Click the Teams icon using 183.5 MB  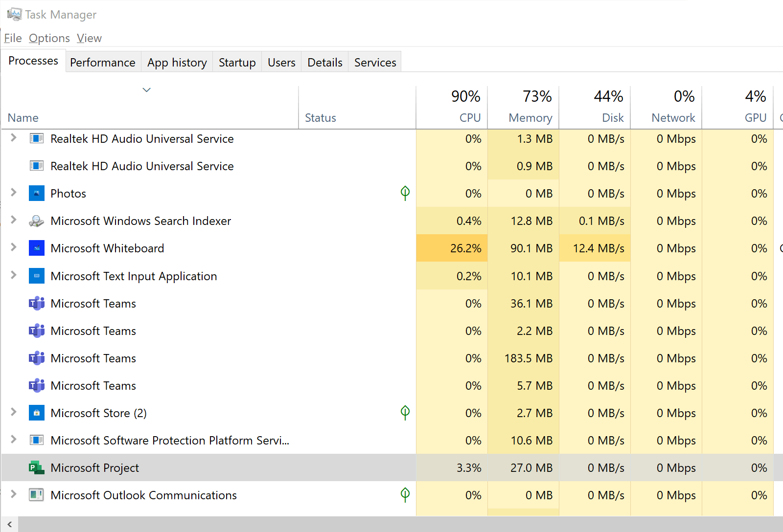37,358
